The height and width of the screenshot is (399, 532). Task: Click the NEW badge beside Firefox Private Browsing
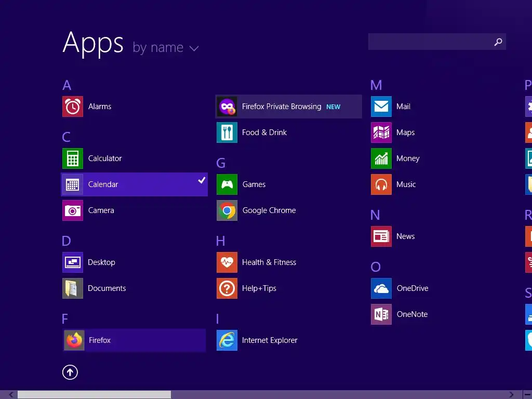333,107
